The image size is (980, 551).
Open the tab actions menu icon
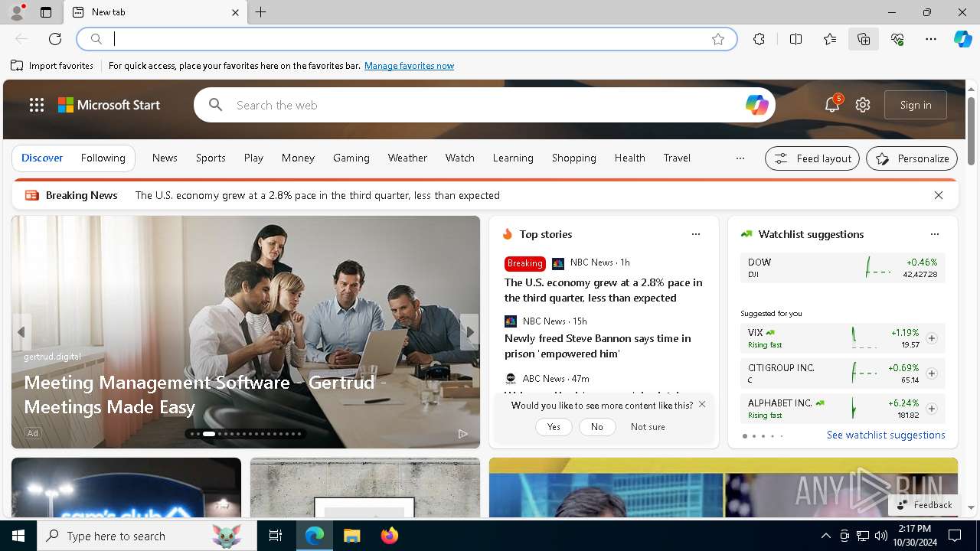click(x=46, y=12)
